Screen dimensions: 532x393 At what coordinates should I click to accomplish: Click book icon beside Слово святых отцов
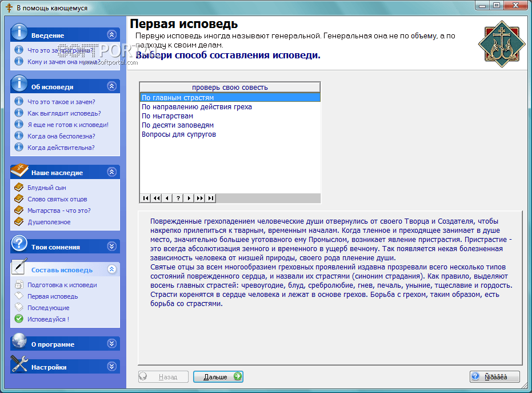[x=19, y=199]
